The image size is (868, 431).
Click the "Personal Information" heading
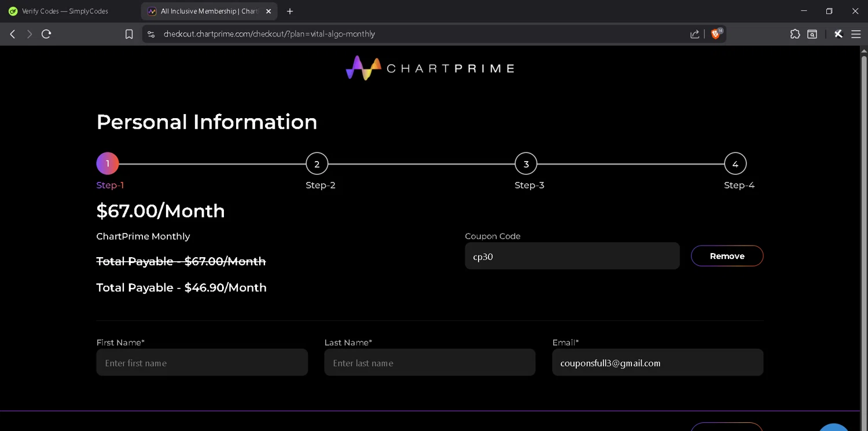coord(207,122)
